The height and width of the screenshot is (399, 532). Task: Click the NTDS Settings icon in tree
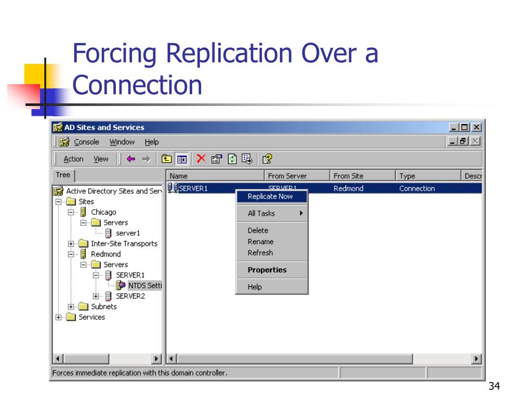pyautogui.click(x=121, y=285)
